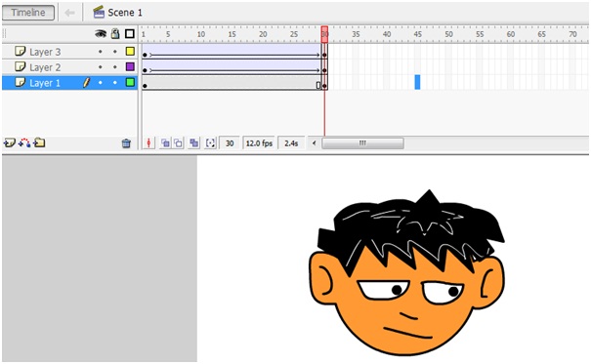Enable the Onion Skin icon
Viewport: 591px width, 364px height.
(165, 143)
